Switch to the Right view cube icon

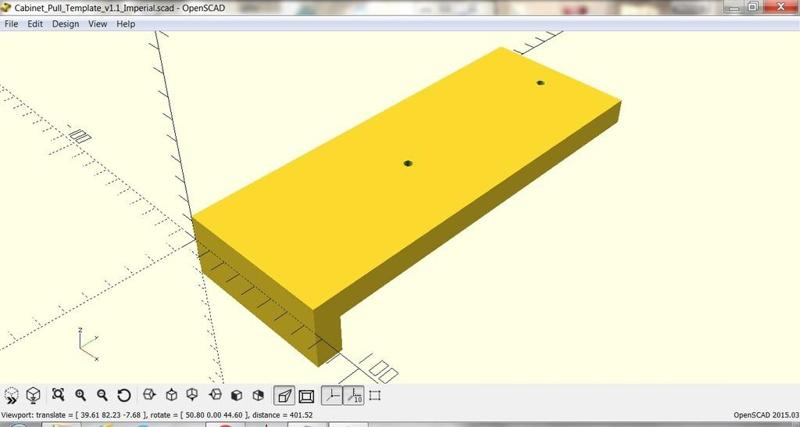[149, 395]
